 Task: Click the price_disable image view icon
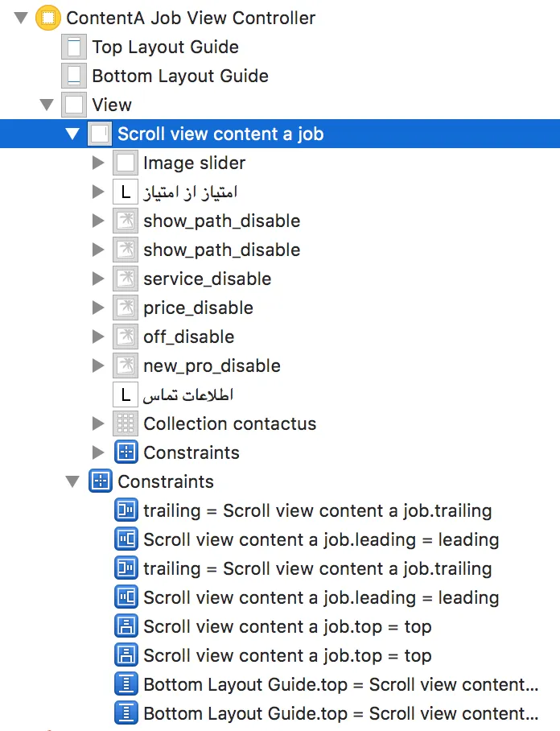[x=126, y=308]
